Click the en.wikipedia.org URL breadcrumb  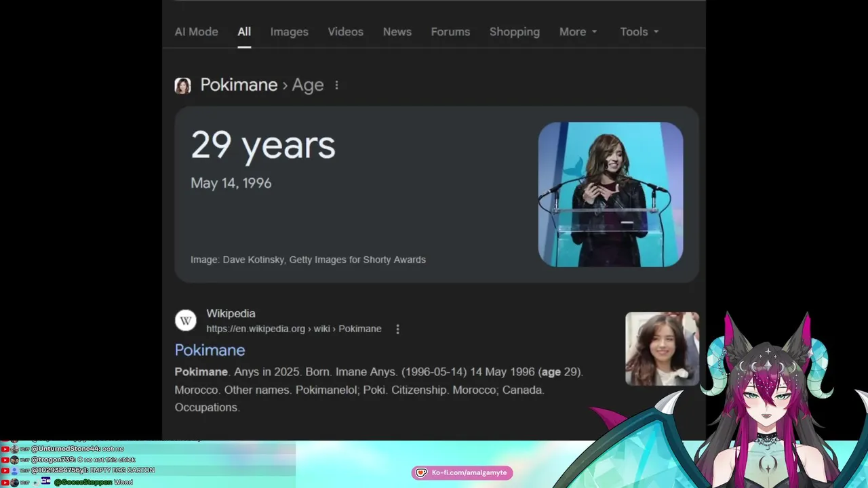[294, 329]
